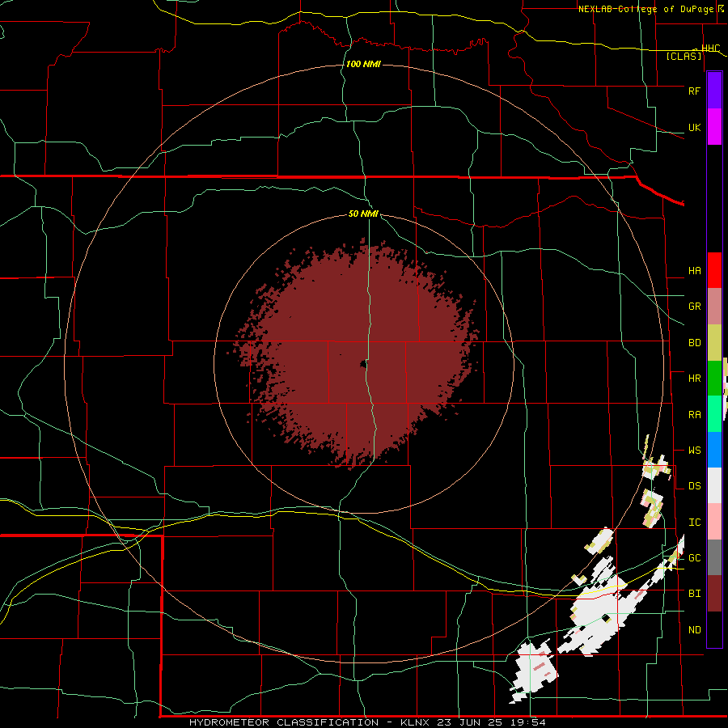Select the "GR" legend label
The height and width of the screenshot is (728, 728).
(x=694, y=307)
